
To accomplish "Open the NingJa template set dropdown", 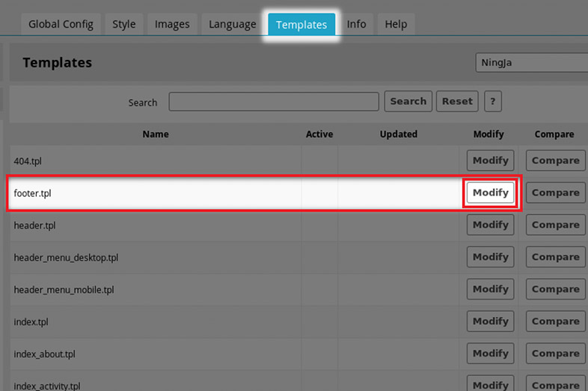I will 531,63.
